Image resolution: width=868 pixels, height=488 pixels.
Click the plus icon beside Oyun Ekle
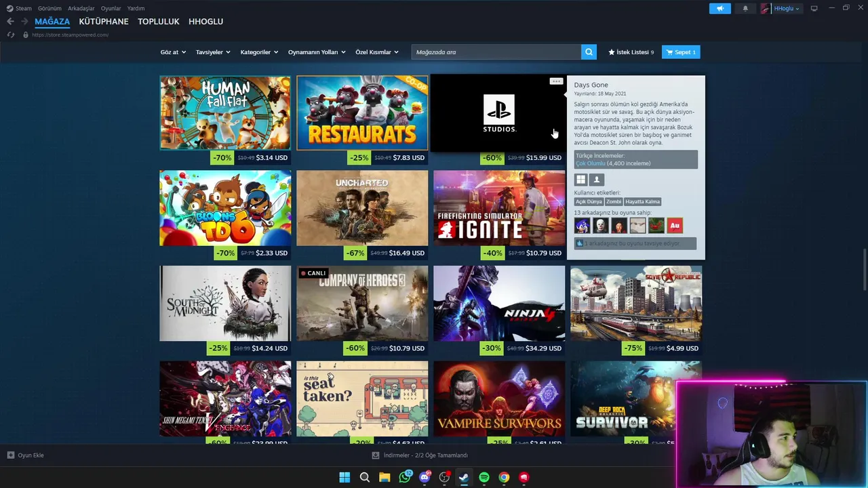click(10, 455)
